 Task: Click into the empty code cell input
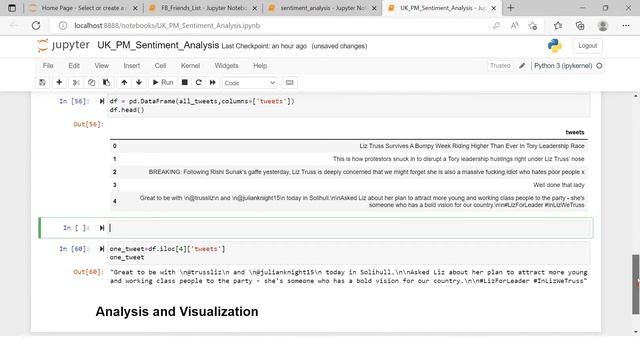pyautogui.click(x=350, y=228)
